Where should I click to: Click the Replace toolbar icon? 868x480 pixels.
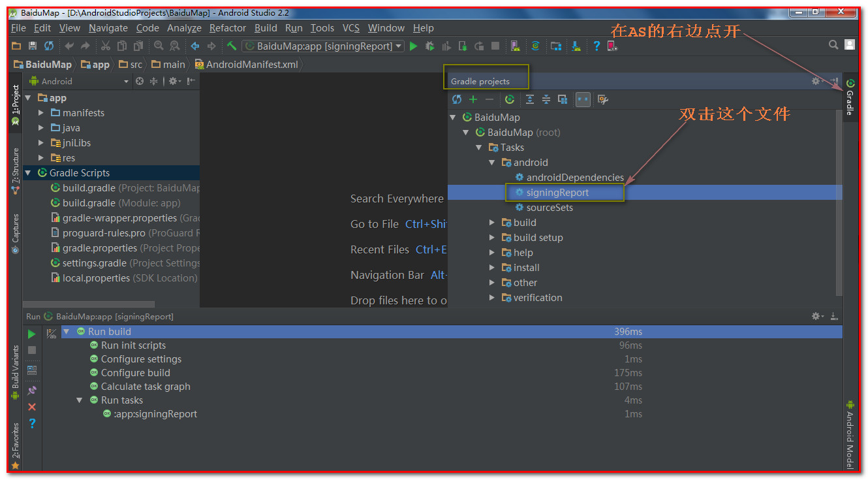pos(175,46)
